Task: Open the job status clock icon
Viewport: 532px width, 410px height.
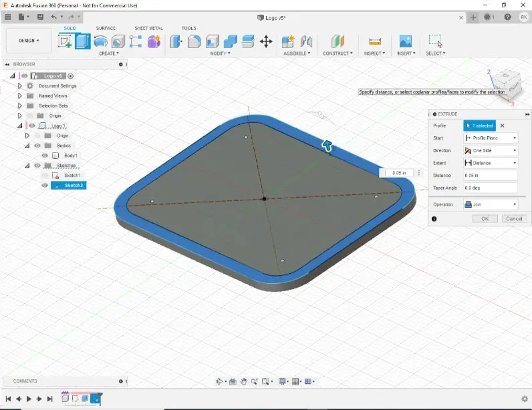Action: [x=489, y=17]
